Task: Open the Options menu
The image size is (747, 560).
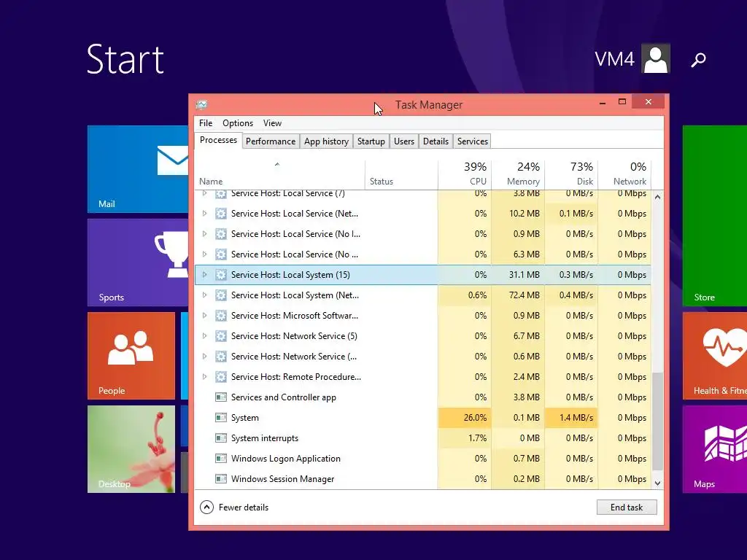Action: point(238,122)
